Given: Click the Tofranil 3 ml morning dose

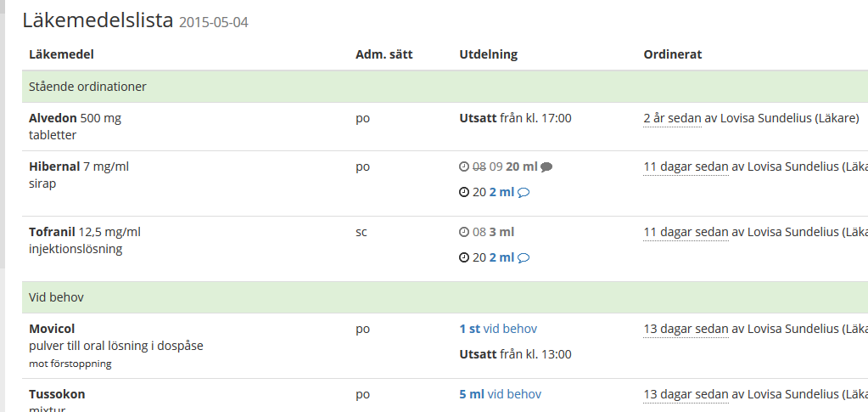Looking at the screenshot, I should [501, 232].
